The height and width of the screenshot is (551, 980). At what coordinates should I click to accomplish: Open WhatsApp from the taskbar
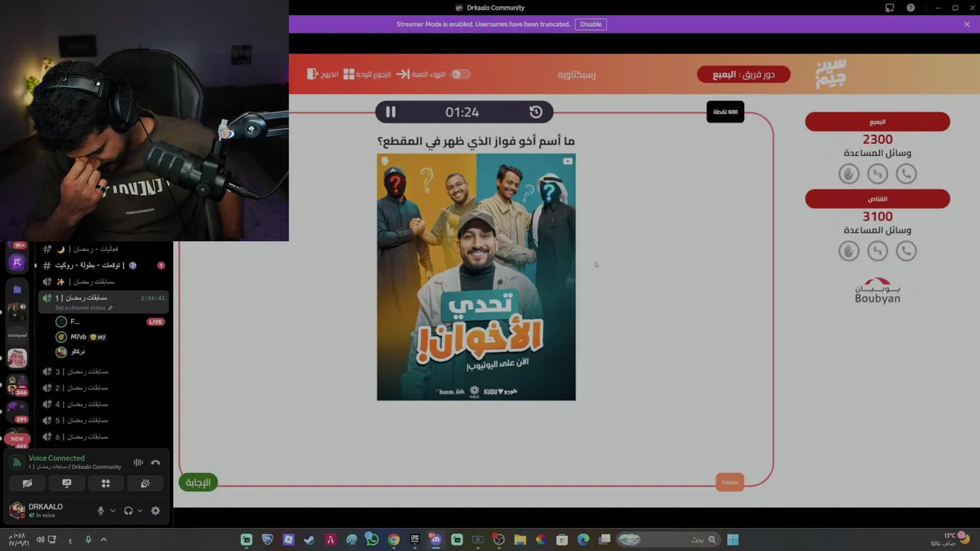pyautogui.click(x=372, y=540)
